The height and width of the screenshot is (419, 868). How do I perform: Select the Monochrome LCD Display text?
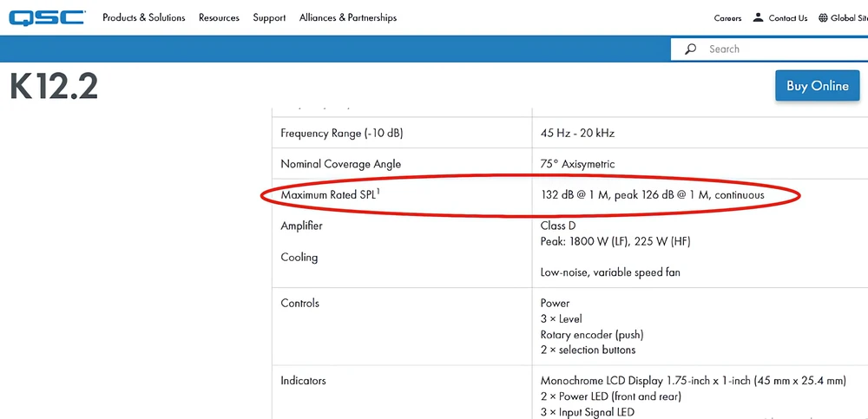[694, 381]
